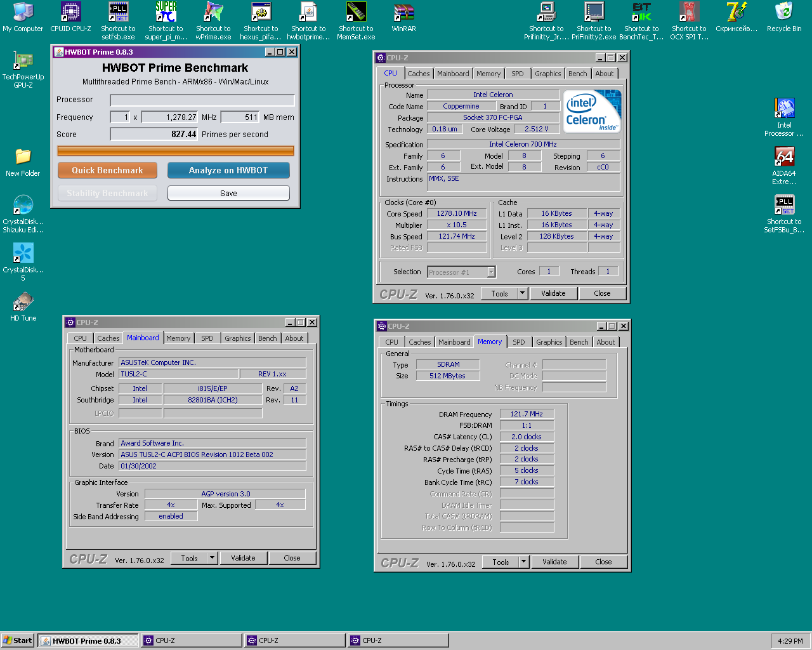The height and width of the screenshot is (650, 812).
Task: Click the orange HWBOT Prime progress bar
Action: 176,150
